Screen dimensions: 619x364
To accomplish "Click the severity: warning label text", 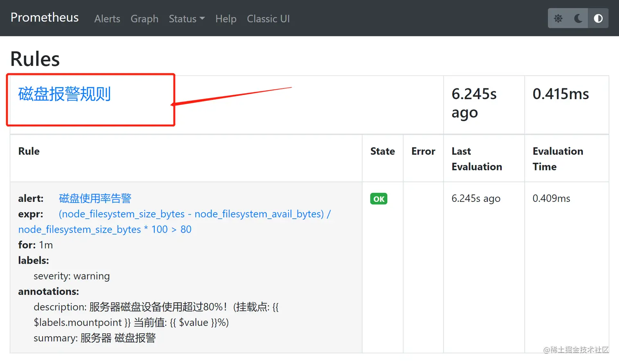I will pos(72,276).
